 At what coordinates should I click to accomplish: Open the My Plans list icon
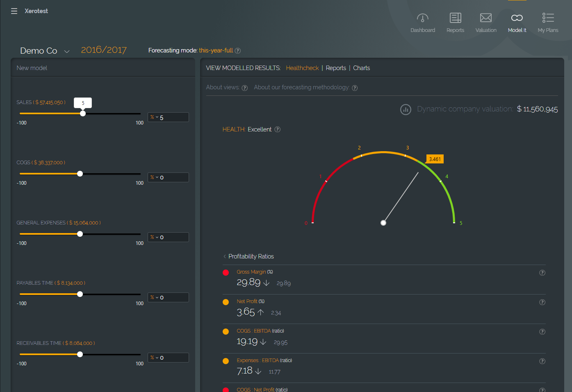(548, 18)
